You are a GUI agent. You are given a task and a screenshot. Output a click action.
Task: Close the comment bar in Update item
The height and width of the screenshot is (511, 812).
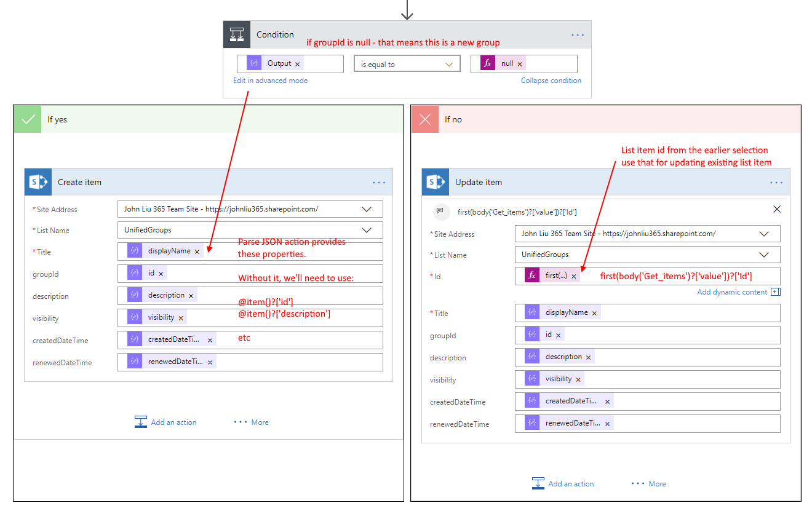click(776, 209)
